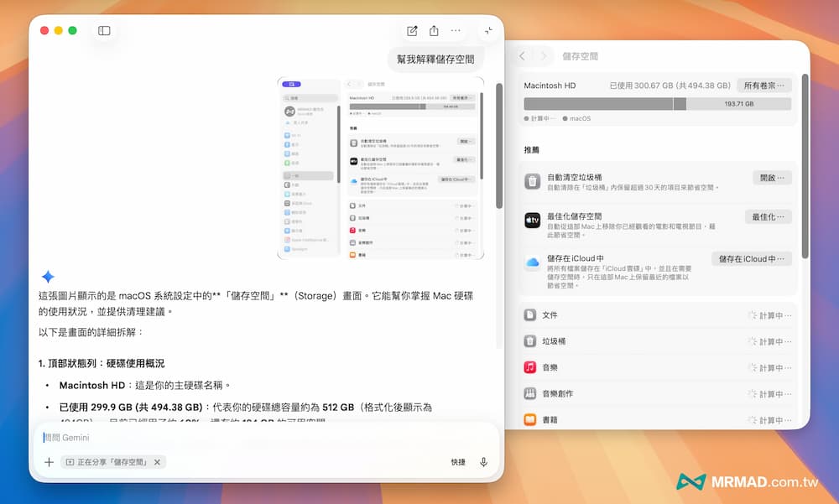Open the ellipsis more-options icon
Screen dimensions: 839x504
click(456, 30)
